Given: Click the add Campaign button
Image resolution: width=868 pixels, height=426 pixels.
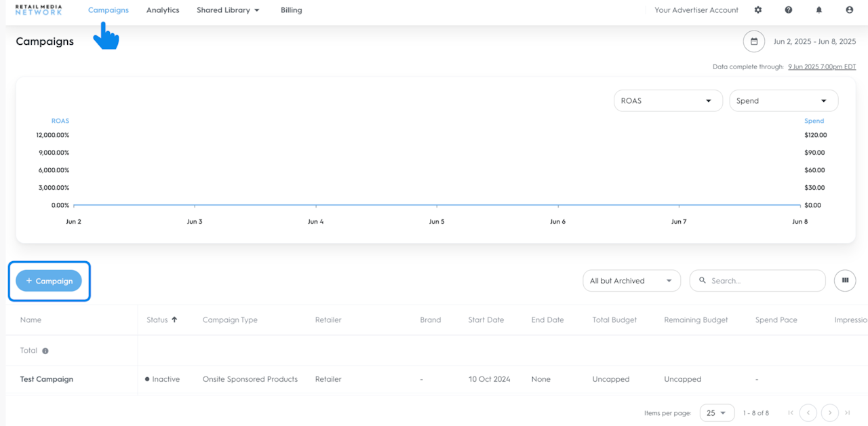Looking at the screenshot, I should (x=49, y=281).
